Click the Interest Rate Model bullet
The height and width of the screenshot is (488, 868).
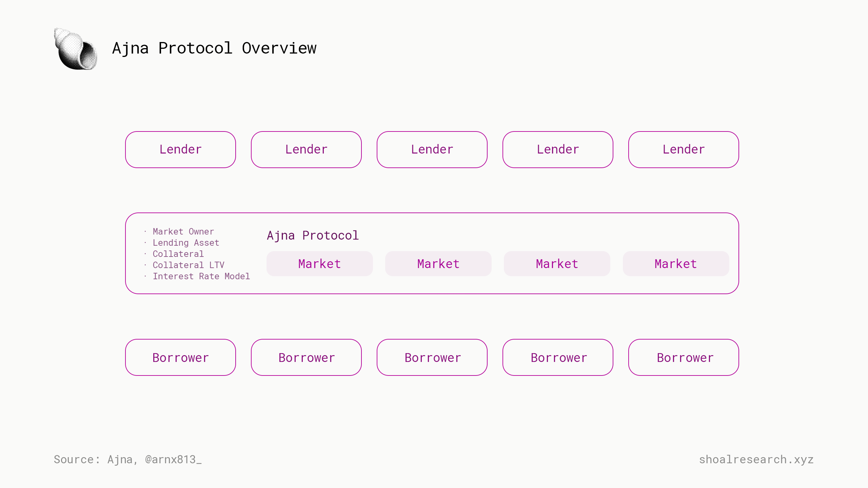click(x=201, y=276)
